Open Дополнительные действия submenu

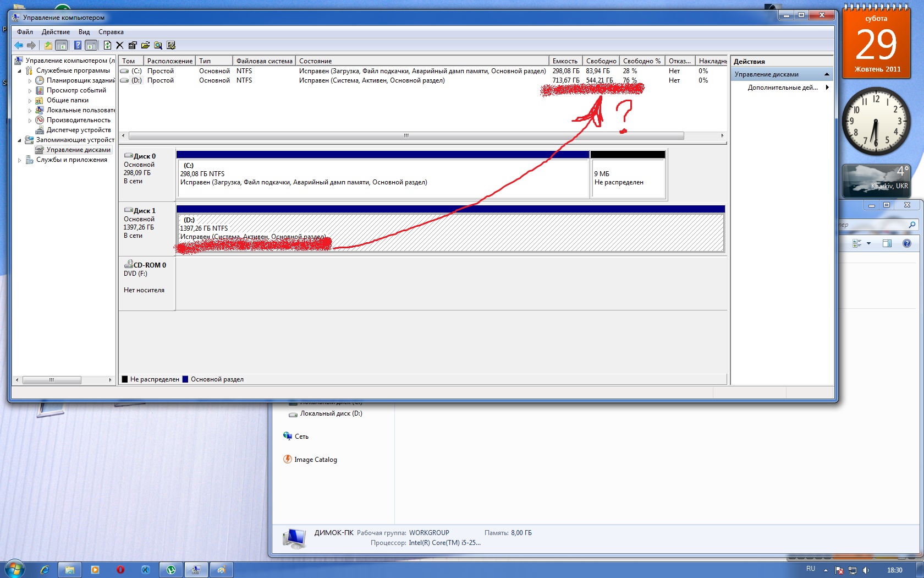tap(783, 88)
